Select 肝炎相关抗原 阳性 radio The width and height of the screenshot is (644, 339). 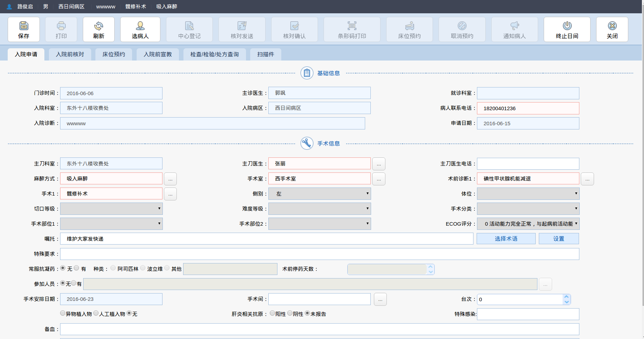point(273,313)
